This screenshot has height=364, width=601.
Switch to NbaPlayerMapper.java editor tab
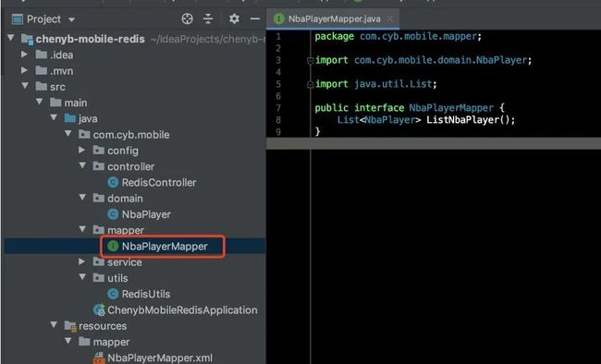click(x=334, y=18)
